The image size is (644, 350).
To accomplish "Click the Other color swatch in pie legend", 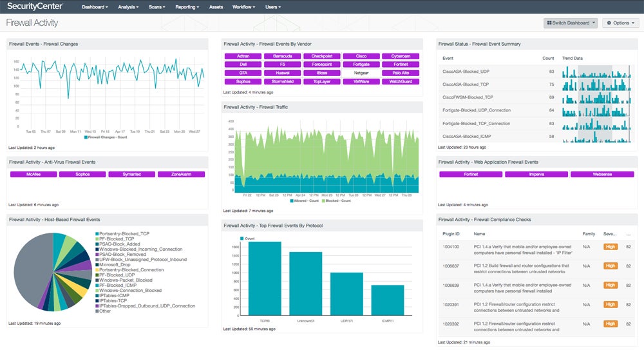I will [x=97, y=311].
